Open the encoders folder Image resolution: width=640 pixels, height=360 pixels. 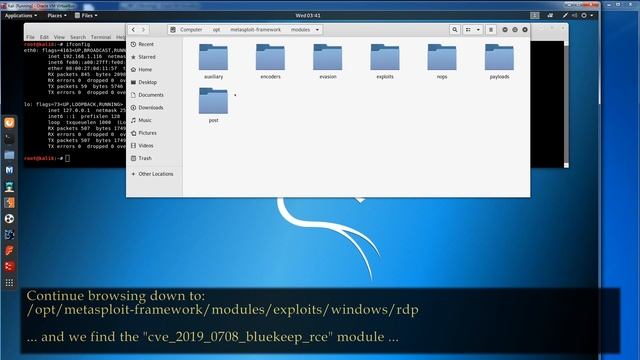(270, 61)
